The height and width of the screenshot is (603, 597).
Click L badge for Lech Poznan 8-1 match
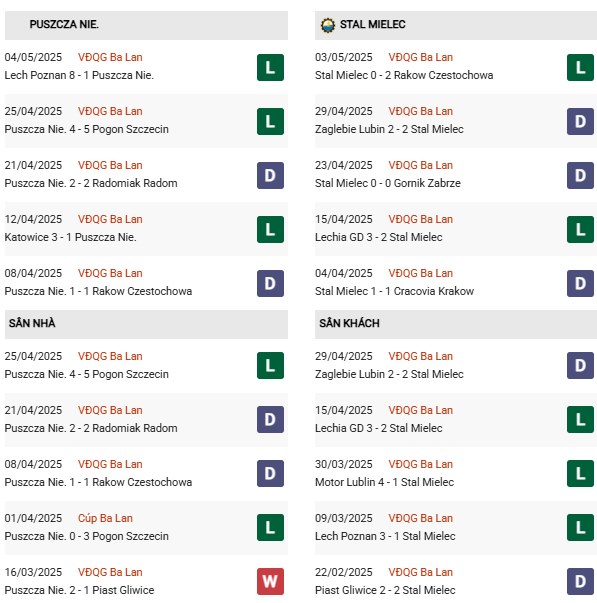(x=270, y=68)
